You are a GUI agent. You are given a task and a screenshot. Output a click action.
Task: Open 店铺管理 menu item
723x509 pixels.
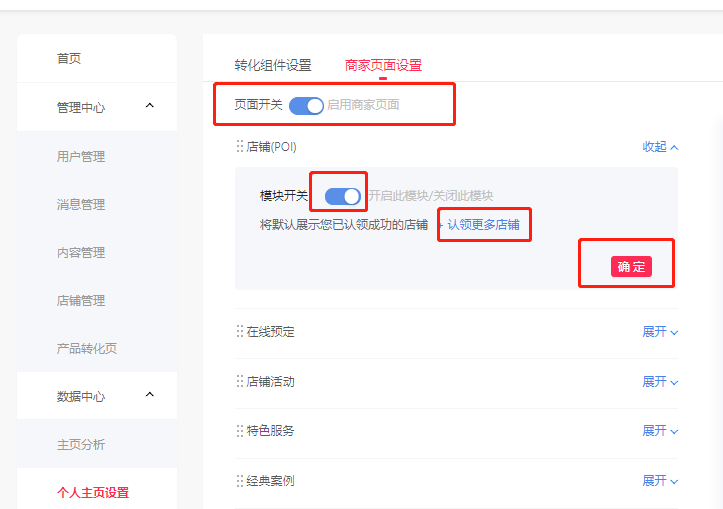pos(81,301)
